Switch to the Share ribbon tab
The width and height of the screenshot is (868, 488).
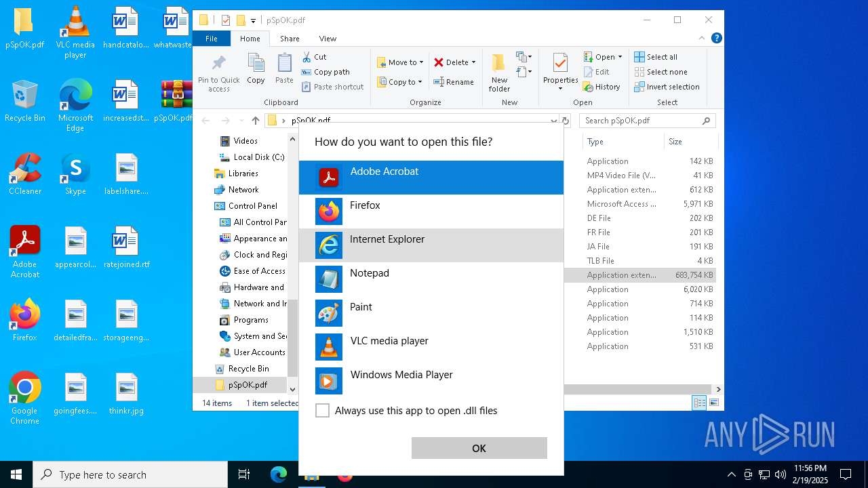coord(290,39)
